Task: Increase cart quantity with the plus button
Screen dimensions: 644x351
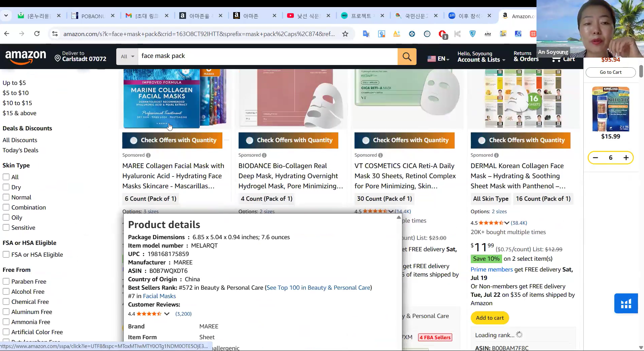Action: (626, 158)
